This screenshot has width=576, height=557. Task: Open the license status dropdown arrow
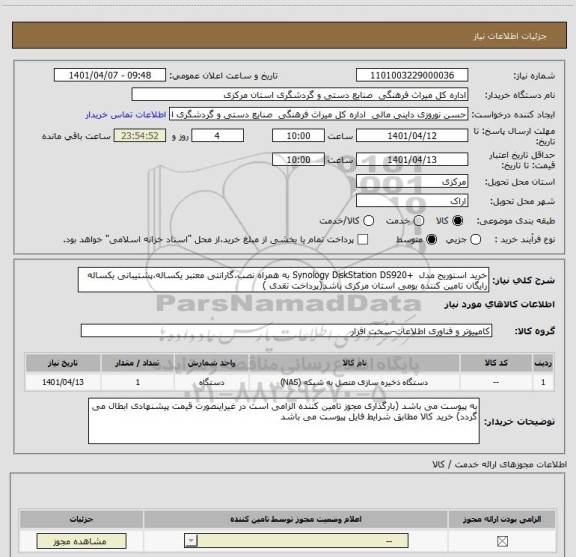click(x=191, y=541)
